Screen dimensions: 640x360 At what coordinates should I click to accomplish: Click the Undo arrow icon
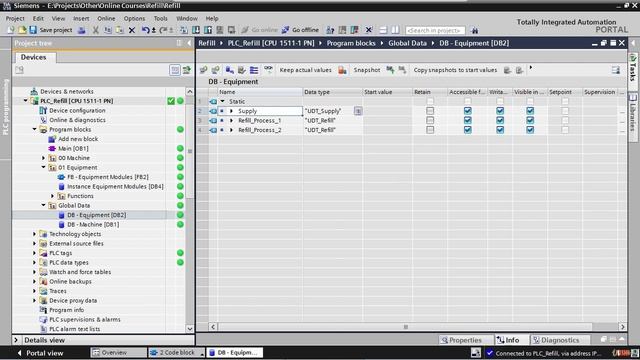[x=145, y=30]
